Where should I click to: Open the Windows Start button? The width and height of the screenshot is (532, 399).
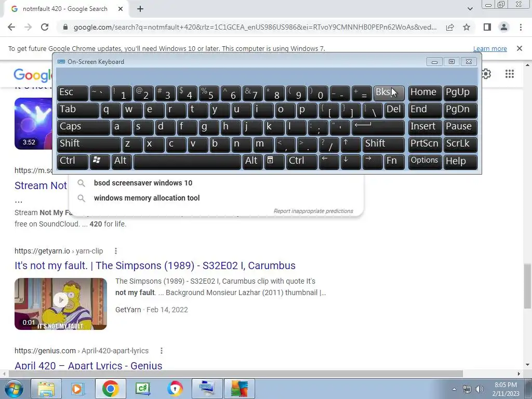14,389
